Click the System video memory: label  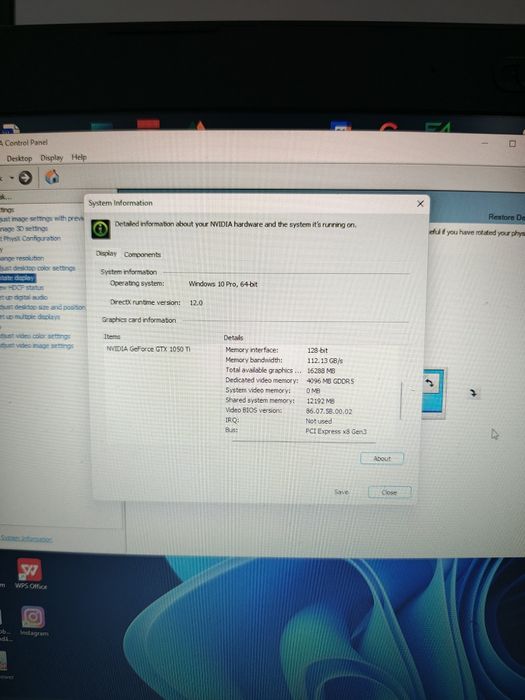pos(258,390)
